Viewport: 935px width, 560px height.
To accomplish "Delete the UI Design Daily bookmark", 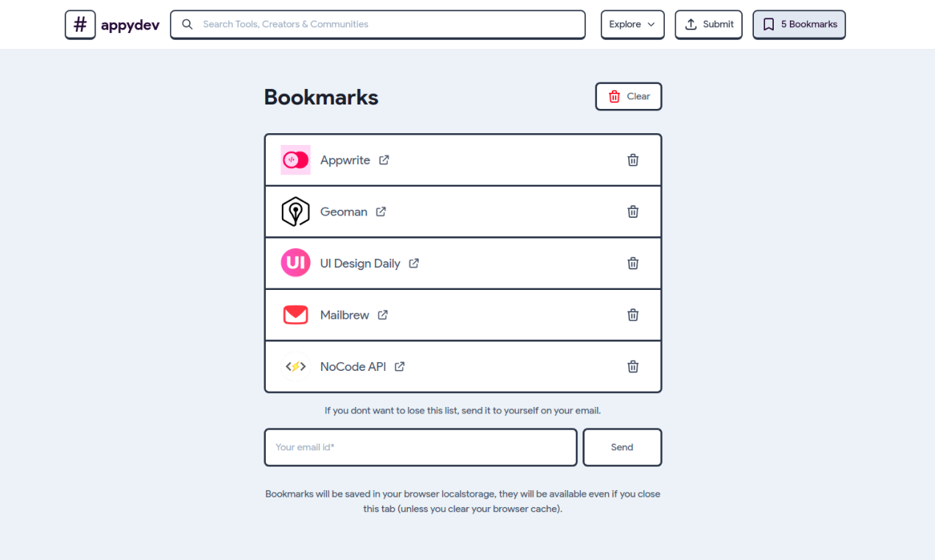I will 632,263.
